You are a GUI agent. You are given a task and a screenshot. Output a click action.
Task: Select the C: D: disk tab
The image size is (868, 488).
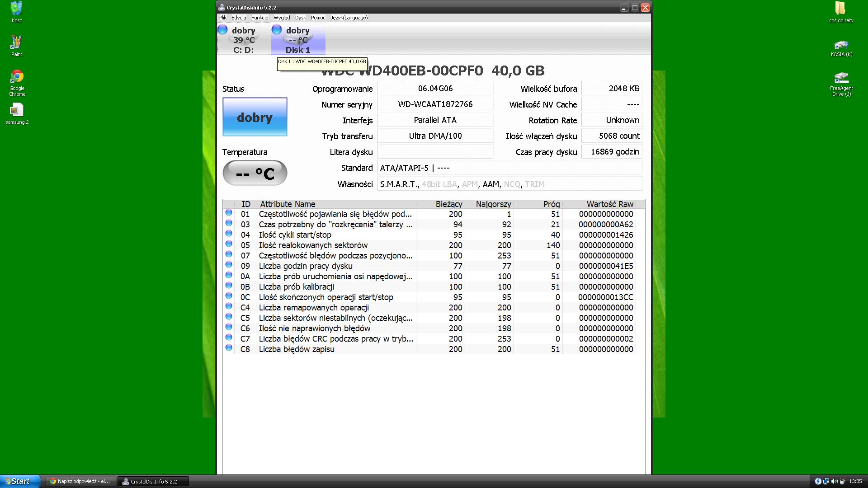(x=244, y=40)
